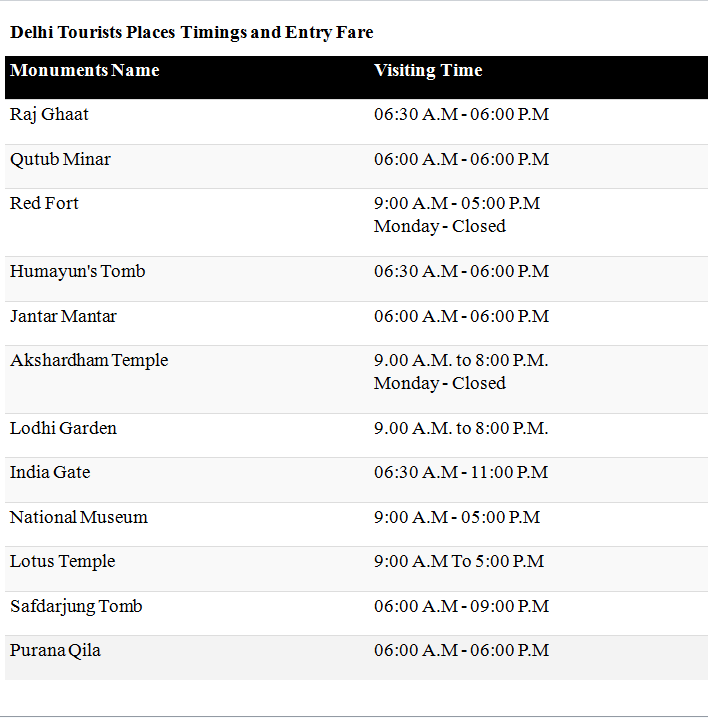Click the Purana Qila row name
708x718 pixels.
point(55,651)
